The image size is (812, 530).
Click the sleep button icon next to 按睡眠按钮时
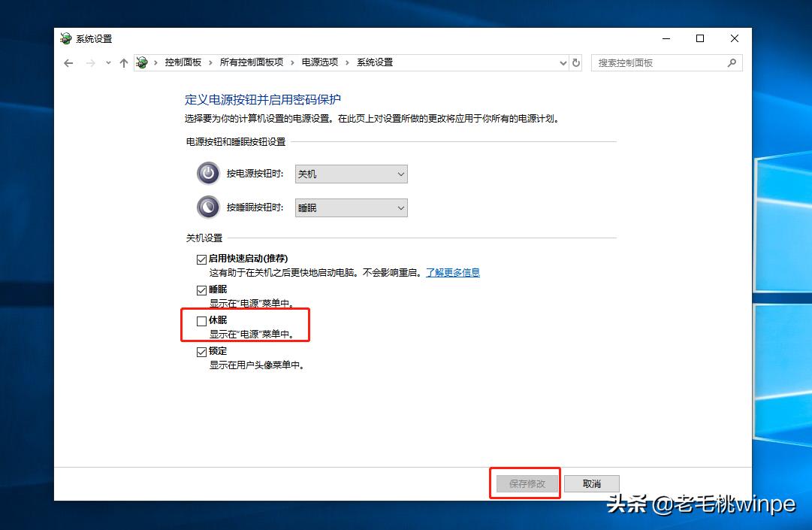point(207,207)
